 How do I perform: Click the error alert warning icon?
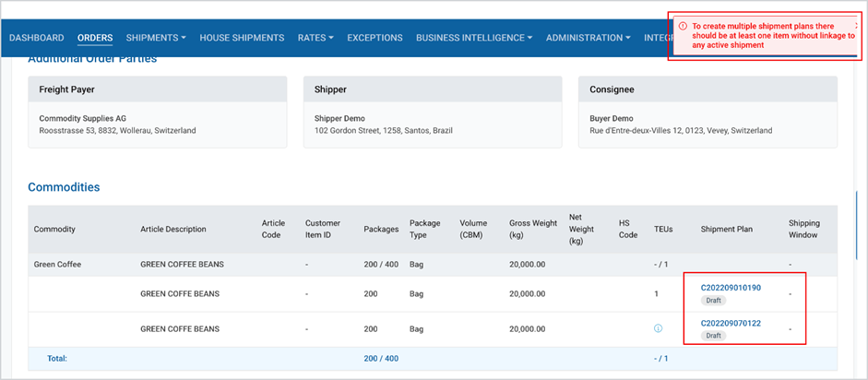click(683, 26)
